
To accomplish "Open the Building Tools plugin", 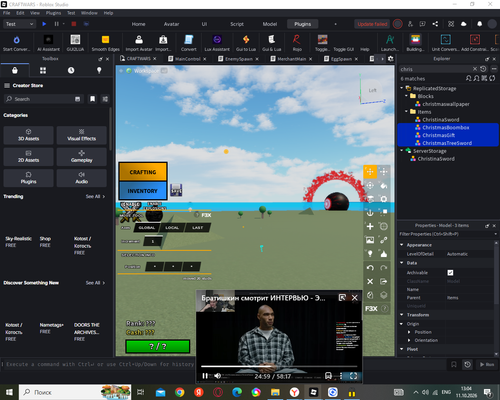I will point(415,43).
